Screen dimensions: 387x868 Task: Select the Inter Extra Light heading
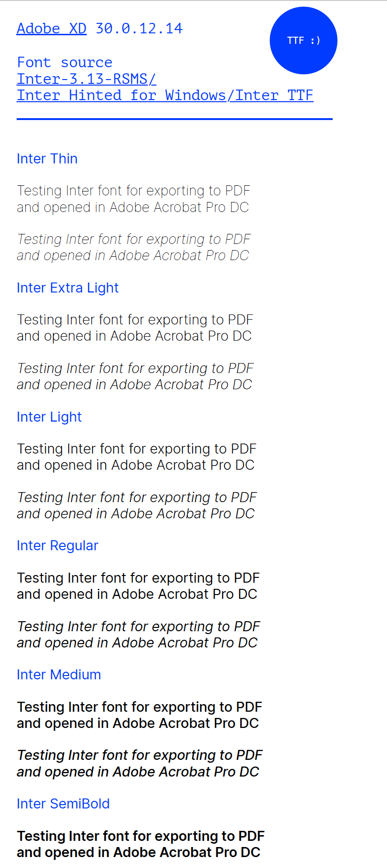(x=68, y=288)
